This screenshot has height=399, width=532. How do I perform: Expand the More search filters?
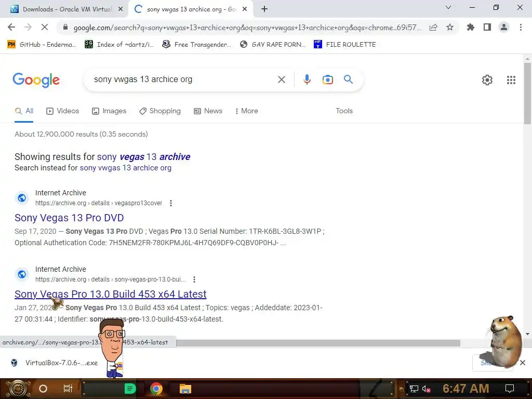pos(247,111)
